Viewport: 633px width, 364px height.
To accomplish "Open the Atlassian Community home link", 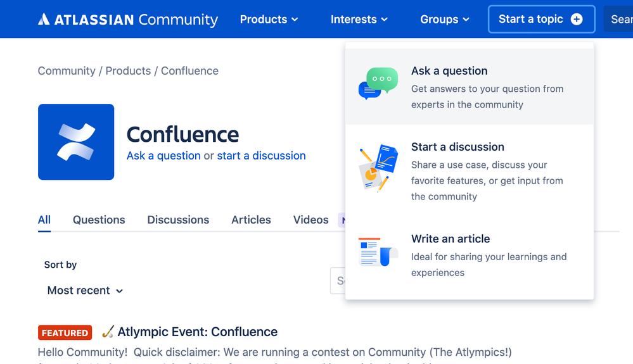I will point(128,20).
